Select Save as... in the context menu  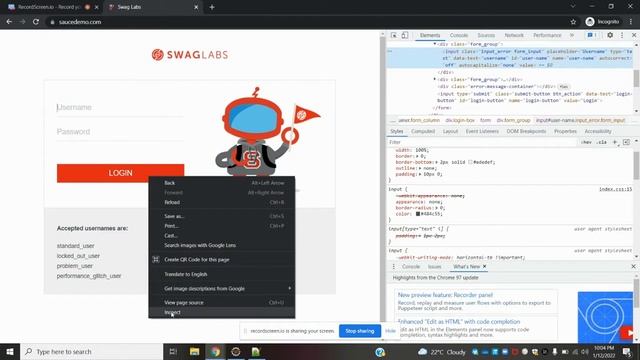[222, 216]
